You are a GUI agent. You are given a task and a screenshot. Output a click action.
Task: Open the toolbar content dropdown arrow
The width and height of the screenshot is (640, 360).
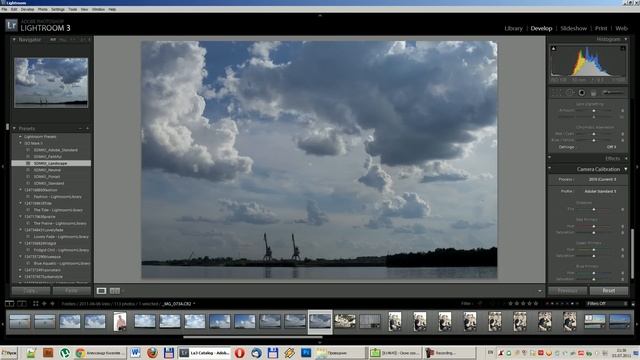540,291
